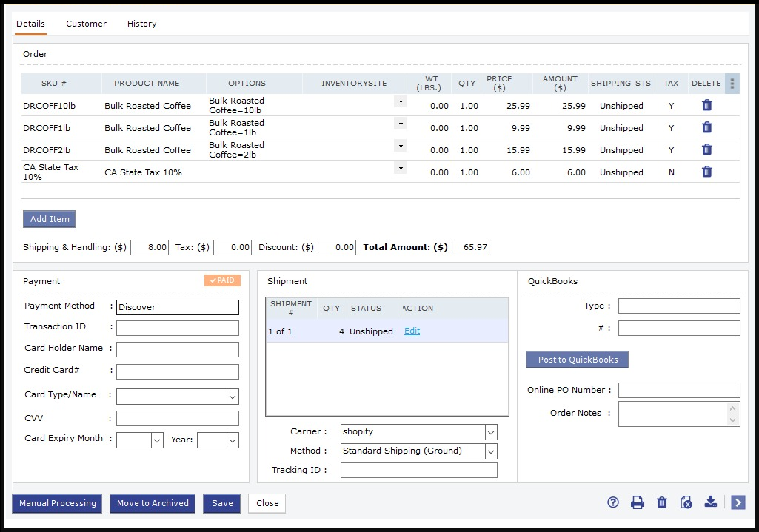Go to next order with arrow icon
This screenshot has width=759, height=532.
click(738, 502)
